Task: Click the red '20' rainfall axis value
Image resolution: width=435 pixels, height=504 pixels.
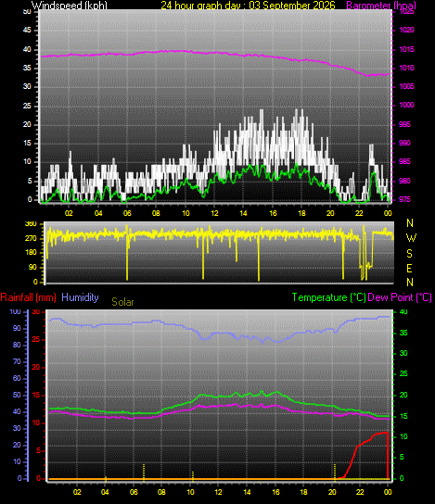Action: 36,368
